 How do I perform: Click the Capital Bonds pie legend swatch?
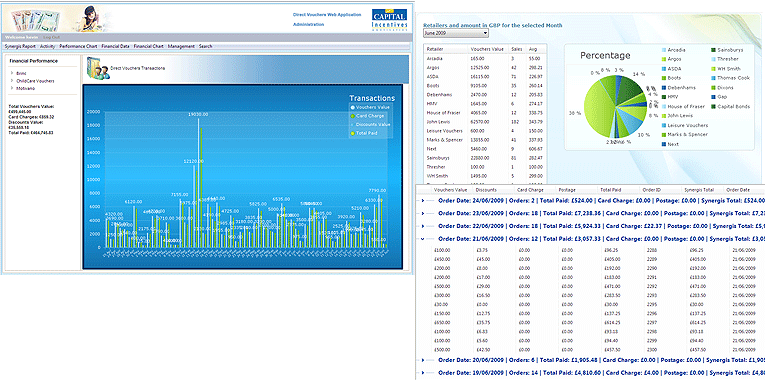point(713,107)
